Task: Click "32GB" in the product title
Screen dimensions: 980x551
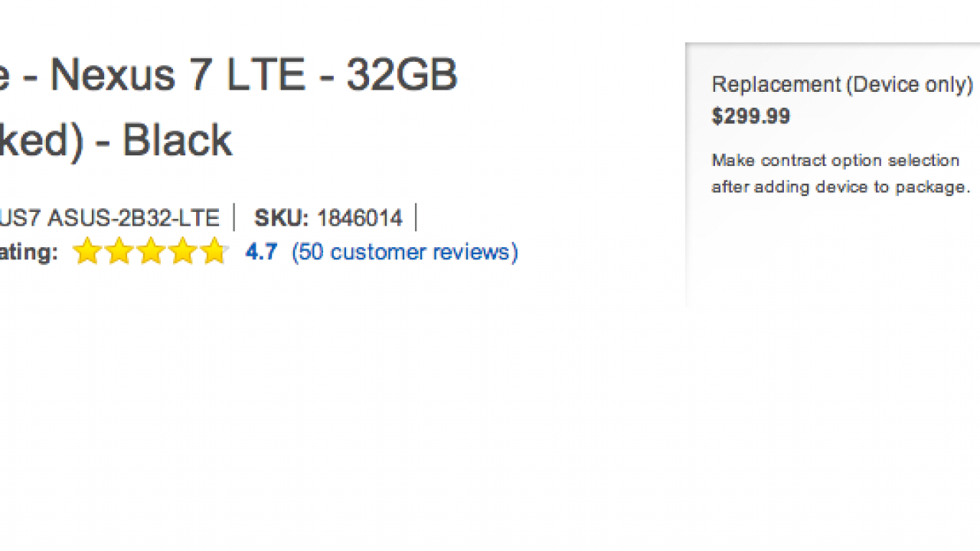Action: pos(401,76)
